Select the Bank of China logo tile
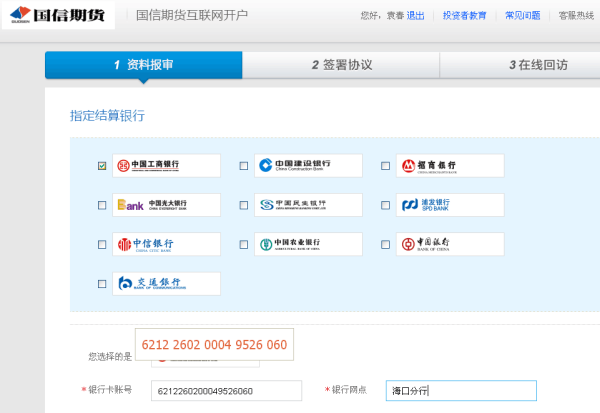This screenshot has width=600, height=413. tap(450, 244)
